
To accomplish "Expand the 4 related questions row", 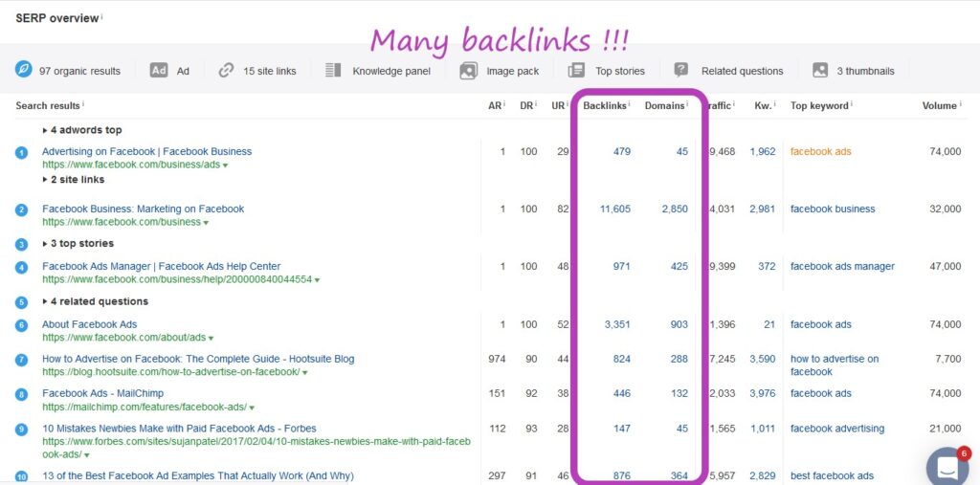I will 95,301.
